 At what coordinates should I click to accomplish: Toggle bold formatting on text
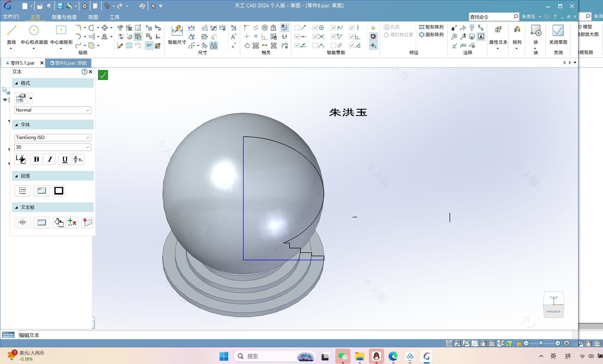pos(37,159)
